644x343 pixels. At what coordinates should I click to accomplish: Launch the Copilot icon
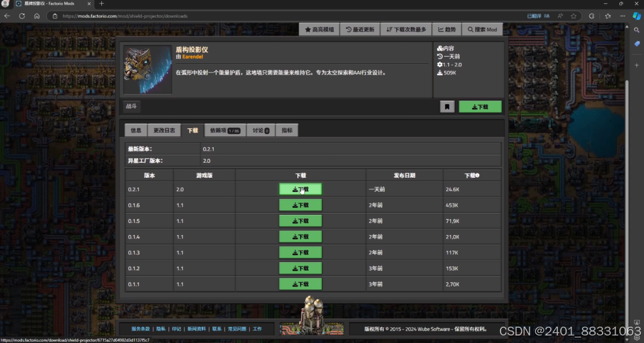point(636,16)
